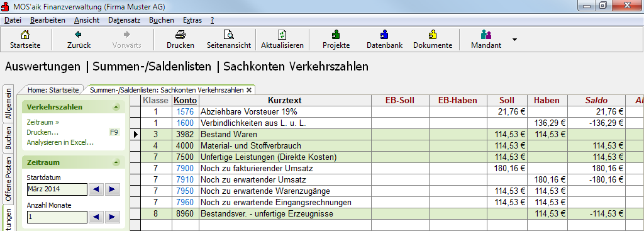Open the Ansicht menu
644x231 pixels.
click(x=87, y=20)
